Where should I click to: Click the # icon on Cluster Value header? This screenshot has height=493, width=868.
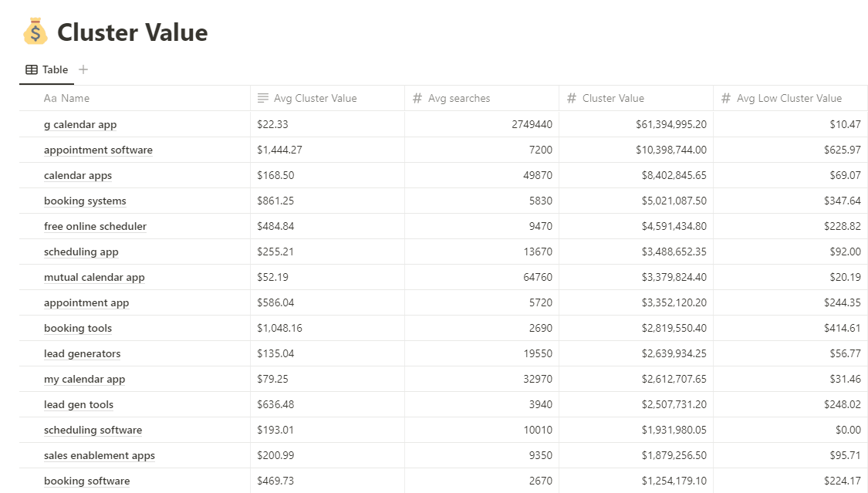pos(571,98)
